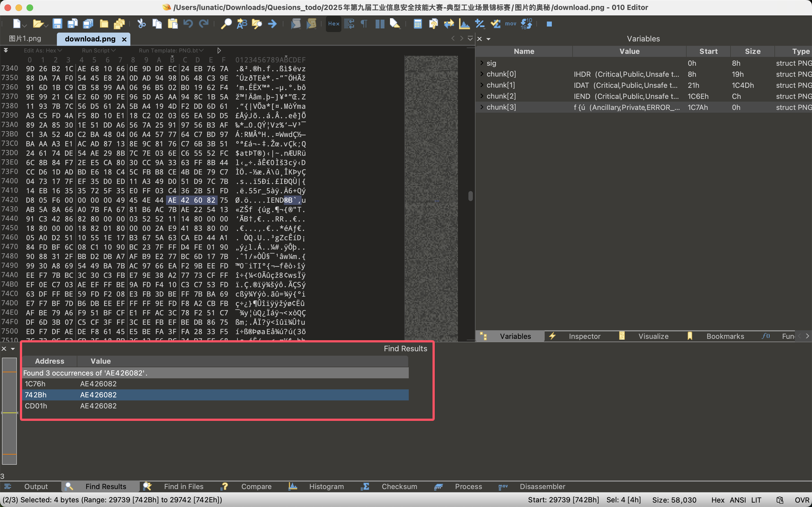Open the Calculator icon
This screenshot has width=812, height=507.
coord(418,23)
